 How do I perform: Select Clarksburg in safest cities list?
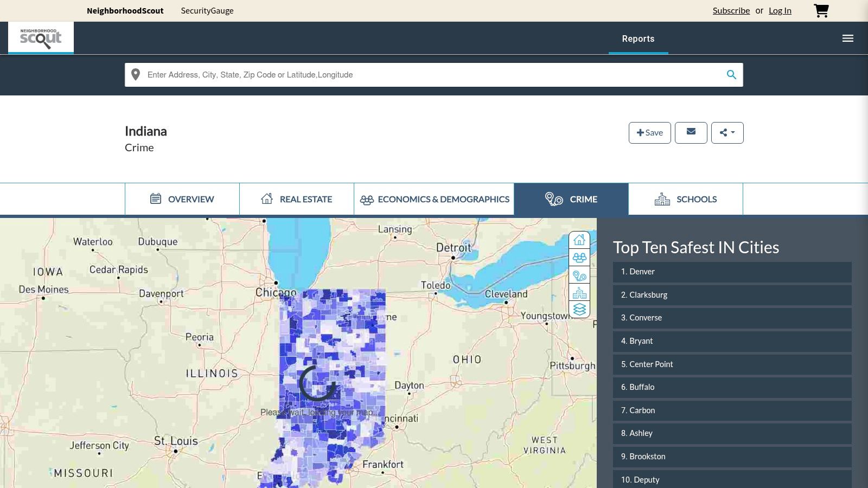732,295
